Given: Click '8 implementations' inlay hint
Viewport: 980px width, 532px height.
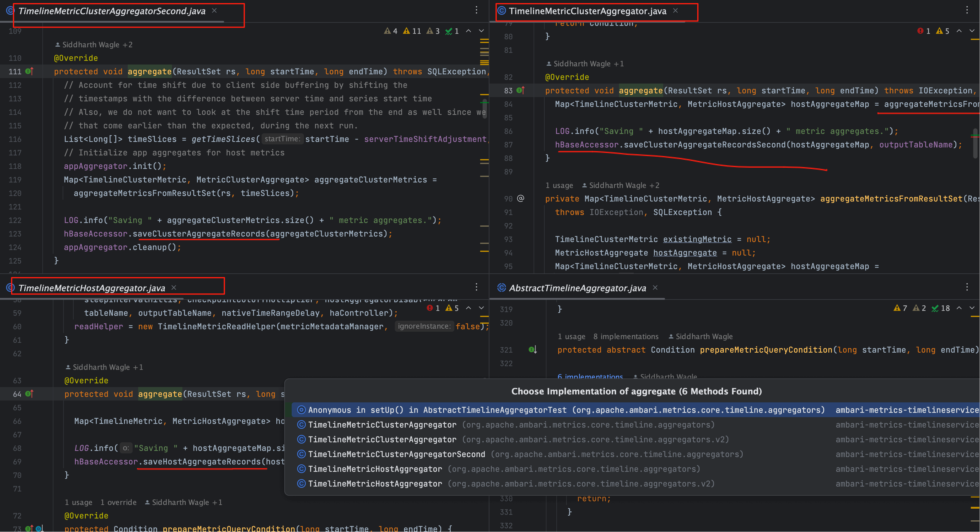Looking at the screenshot, I should tap(626, 336).
